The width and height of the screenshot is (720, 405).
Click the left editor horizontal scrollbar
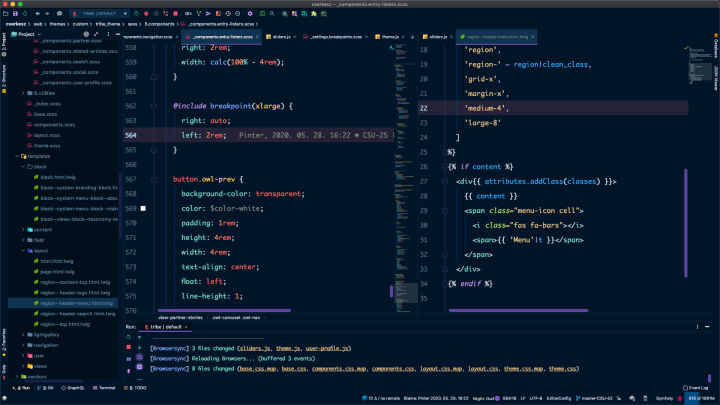point(224,310)
